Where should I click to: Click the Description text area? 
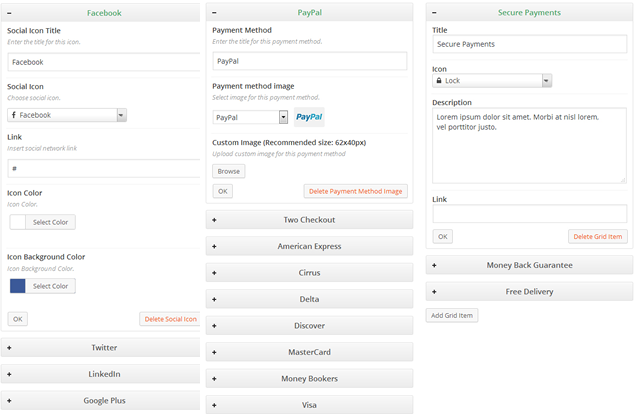529,145
